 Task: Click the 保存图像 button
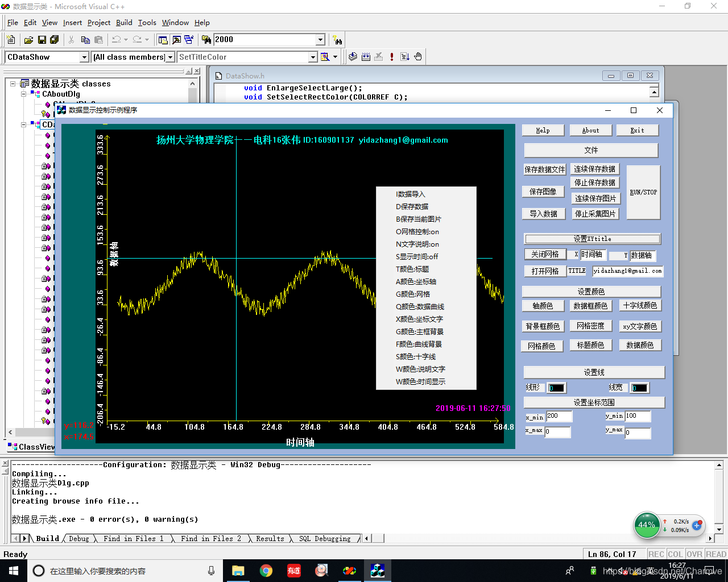tap(543, 192)
